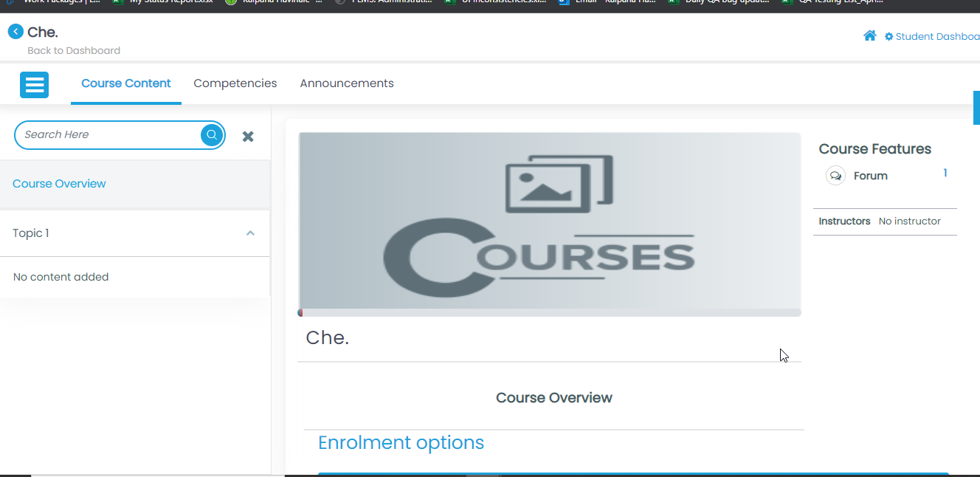Click the Forum count number 1

tap(945, 174)
